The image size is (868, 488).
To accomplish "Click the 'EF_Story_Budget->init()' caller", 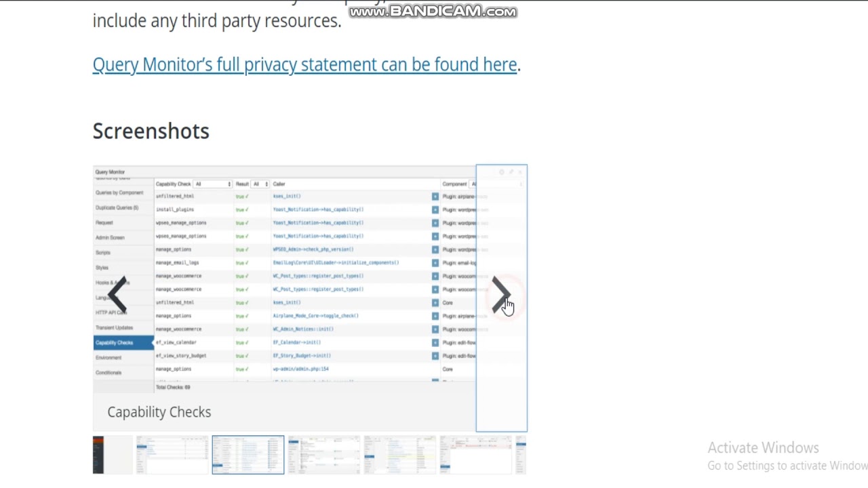I will coord(302,356).
